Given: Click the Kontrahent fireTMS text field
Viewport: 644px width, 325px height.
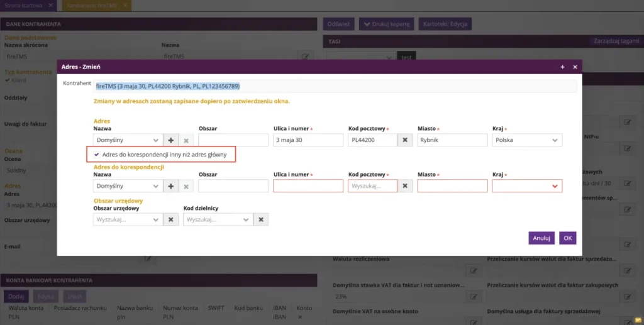Looking at the screenshot, I should 335,86.
